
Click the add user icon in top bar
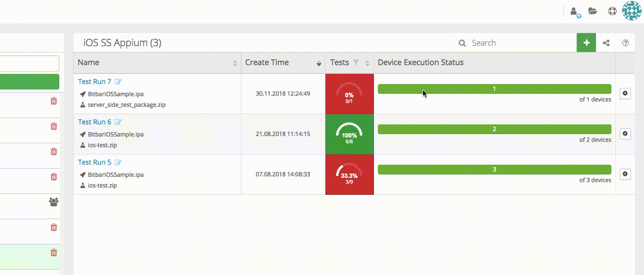click(575, 11)
